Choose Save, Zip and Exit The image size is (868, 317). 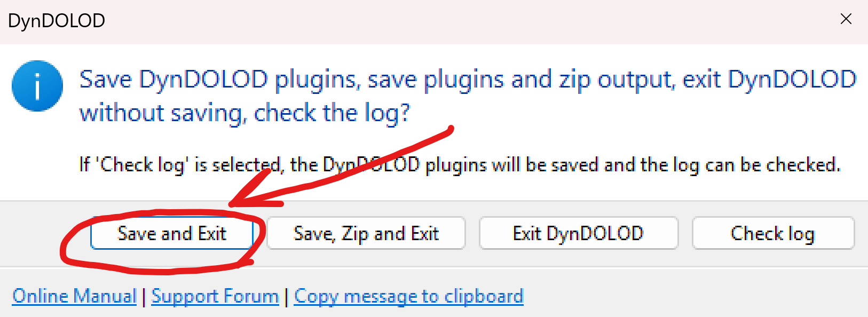(366, 233)
